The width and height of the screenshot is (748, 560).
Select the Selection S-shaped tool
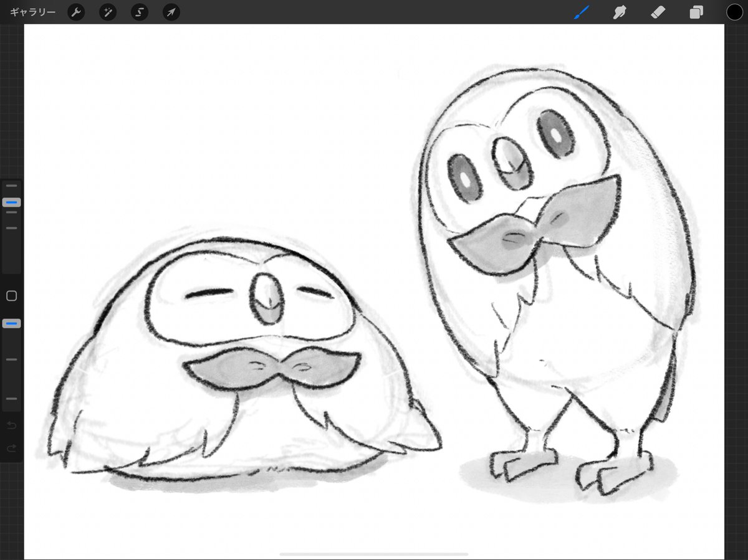tap(140, 12)
